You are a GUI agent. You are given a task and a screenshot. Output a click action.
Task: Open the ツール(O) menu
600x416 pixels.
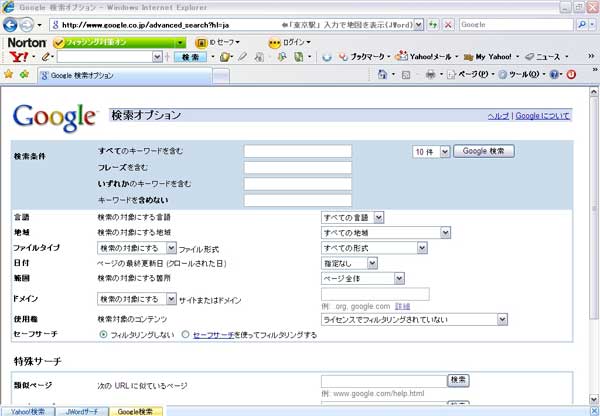coord(522,74)
